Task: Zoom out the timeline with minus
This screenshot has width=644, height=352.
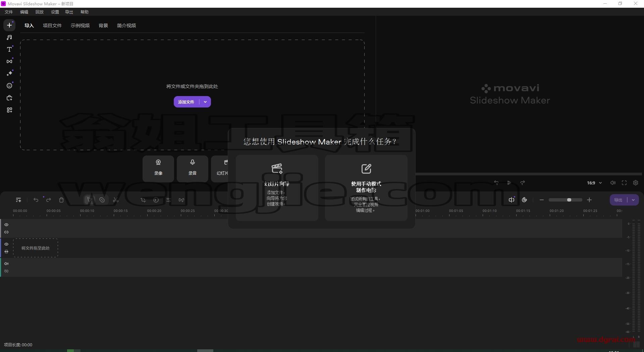Action: (x=542, y=200)
